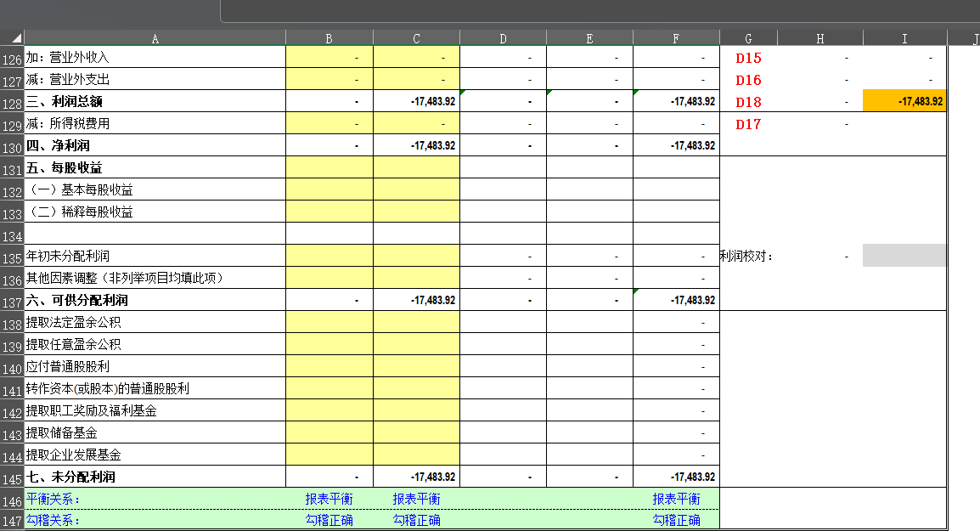The width and height of the screenshot is (980, 531).
Task: Click the red D18 label cell
Action: pos(748,102)
